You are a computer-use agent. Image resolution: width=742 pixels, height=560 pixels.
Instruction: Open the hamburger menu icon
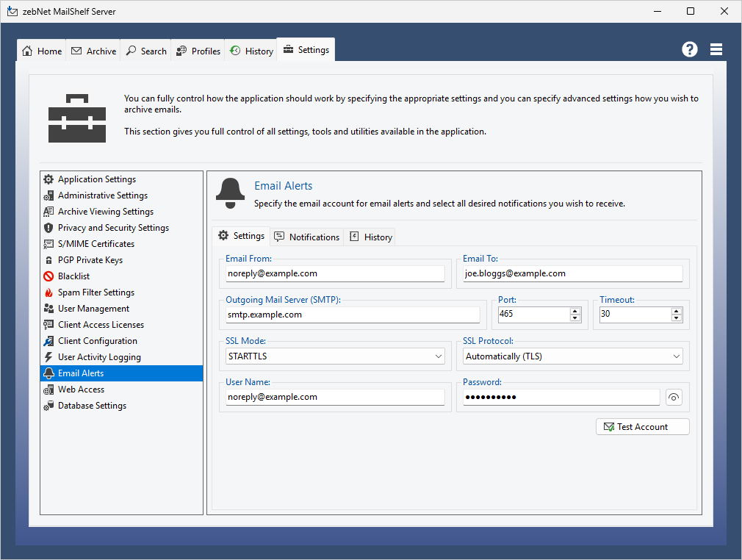coord(716,49)
